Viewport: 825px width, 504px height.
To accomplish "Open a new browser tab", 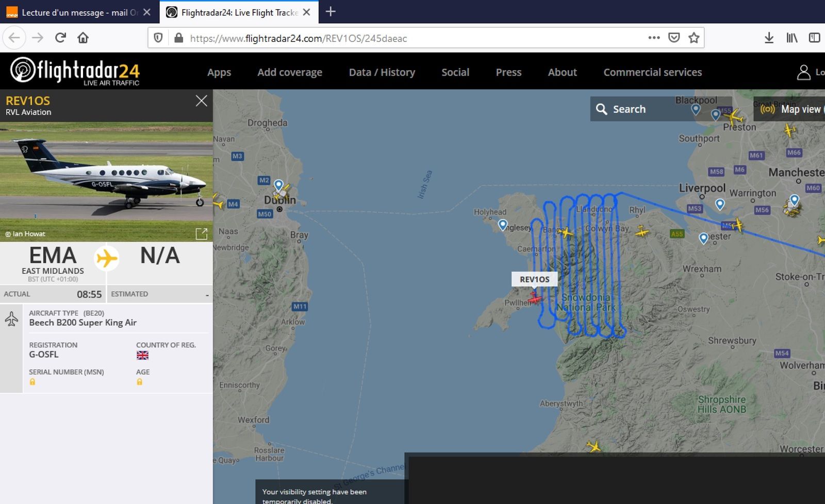I will coord(331,12).
